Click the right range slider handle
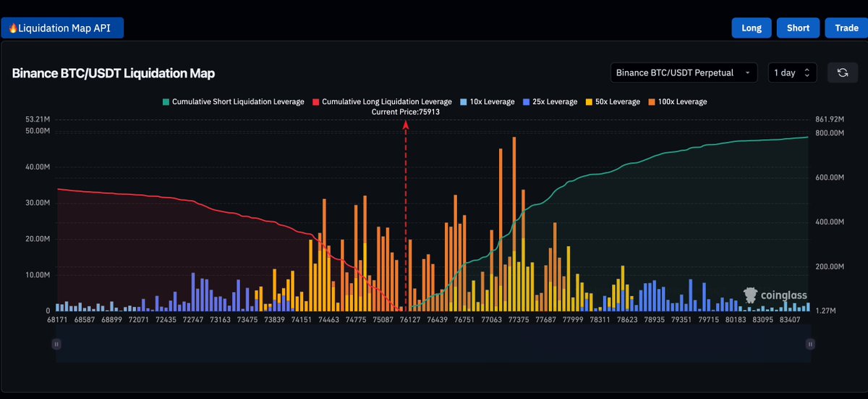Screen dimensions: 868x399 (x=810, y=344)
